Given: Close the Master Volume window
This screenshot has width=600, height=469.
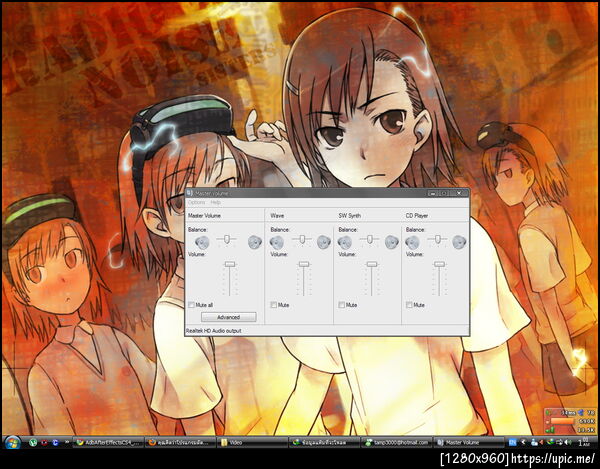Looking at the screenshot, I should (459, 193).
